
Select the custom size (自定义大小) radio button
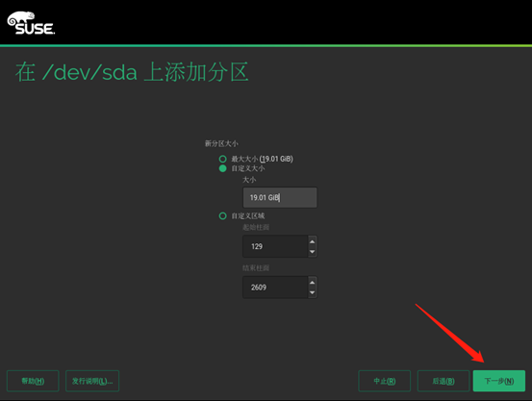(x=222, y=168)
